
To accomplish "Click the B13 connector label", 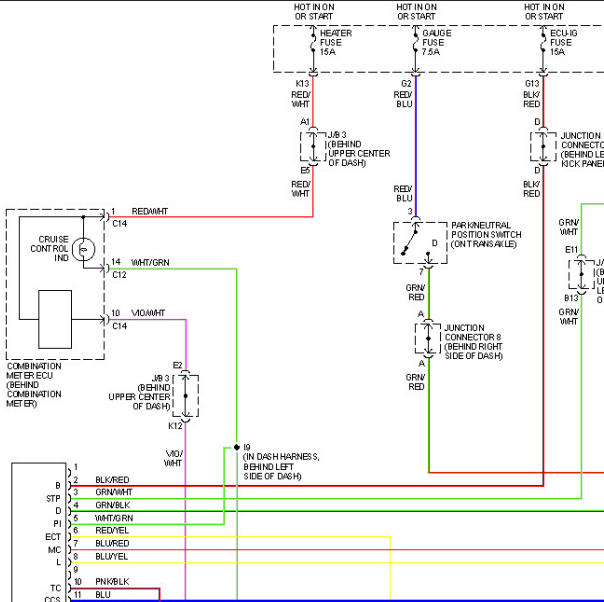I will tap(571, 298).
